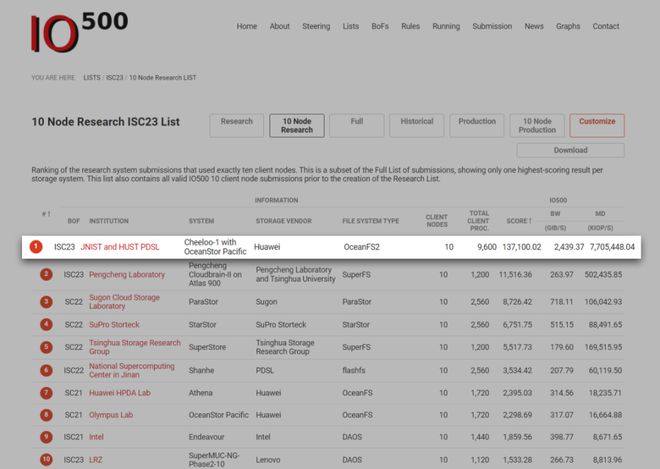
Task: Click the flashfs file system cell
Action: [x=354, y=370]
